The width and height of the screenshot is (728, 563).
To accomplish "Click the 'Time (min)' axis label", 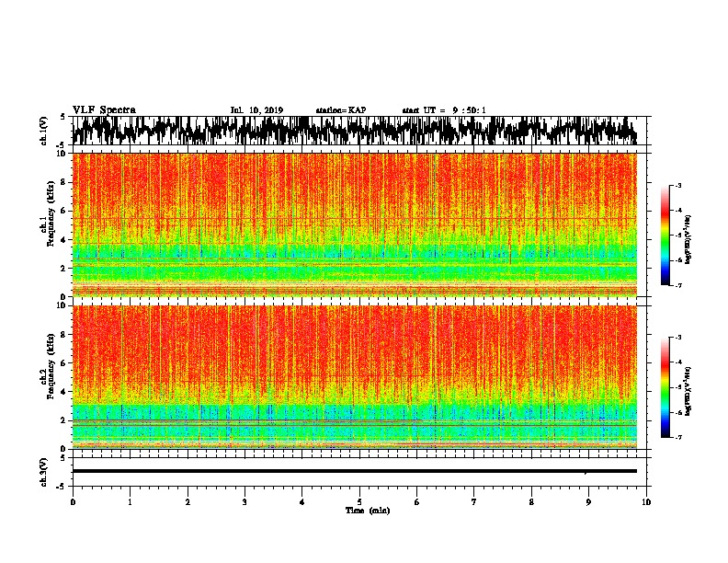I will pyautogui.click(x=368, y=511).
